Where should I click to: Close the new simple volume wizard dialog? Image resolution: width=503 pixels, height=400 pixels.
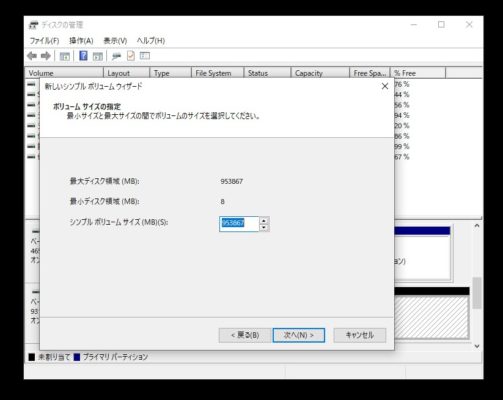385,86
